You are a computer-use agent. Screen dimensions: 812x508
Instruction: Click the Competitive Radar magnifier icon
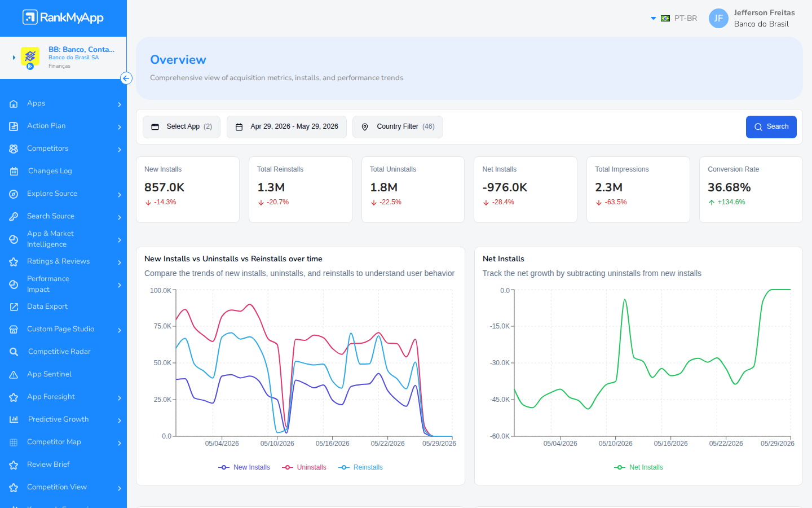(14, 352)
